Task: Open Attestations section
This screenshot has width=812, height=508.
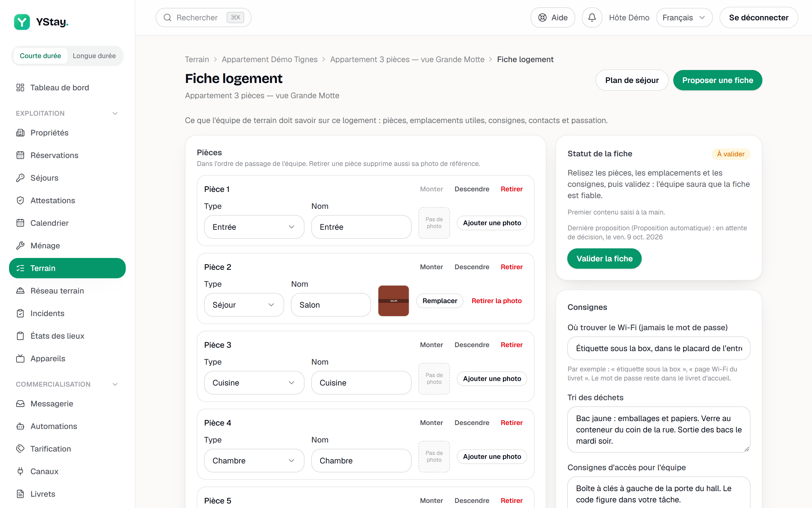Action: pyautogui.click(x=67, y=201)
